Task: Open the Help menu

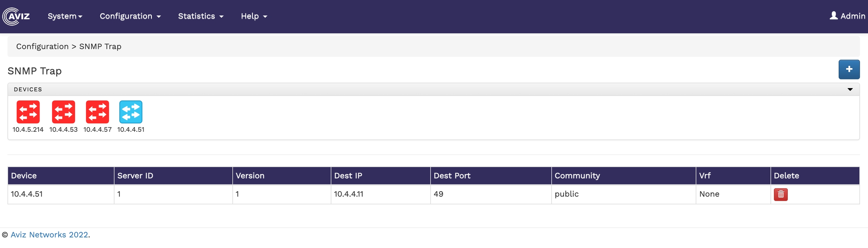Action: tap(254, 16)
